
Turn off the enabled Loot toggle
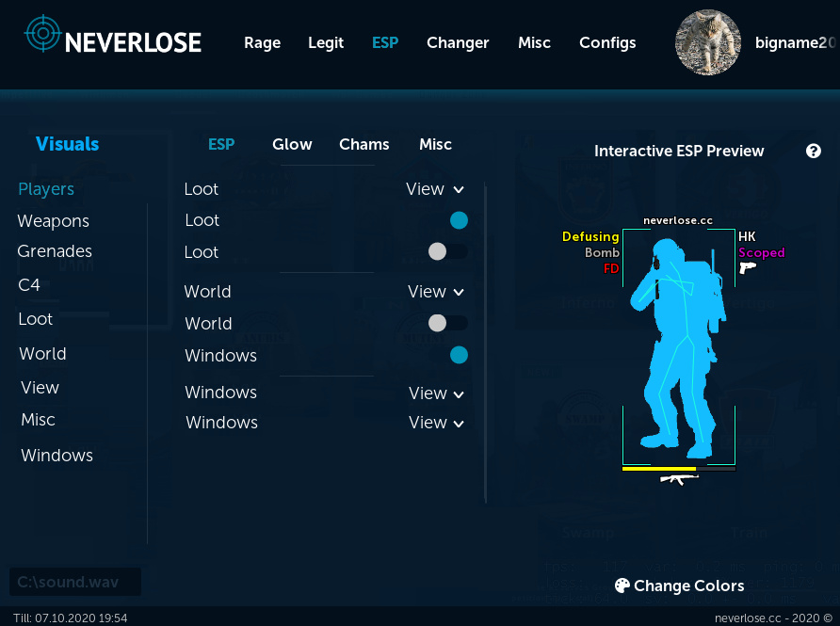(459, 220)
